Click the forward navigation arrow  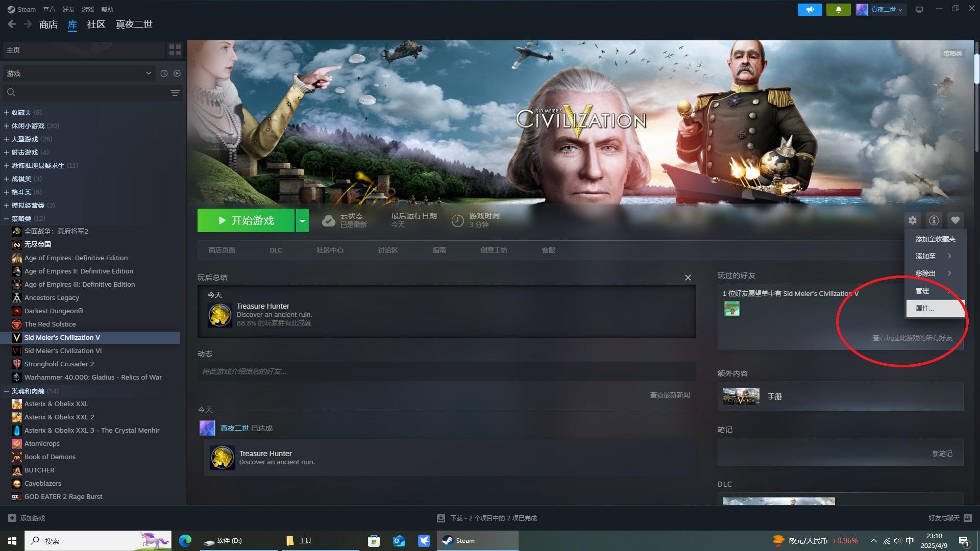[x=28, y=24]
